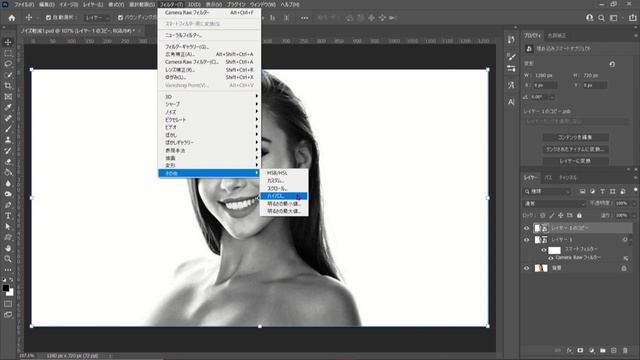Select the Eraser tool

tap(8, 161)
